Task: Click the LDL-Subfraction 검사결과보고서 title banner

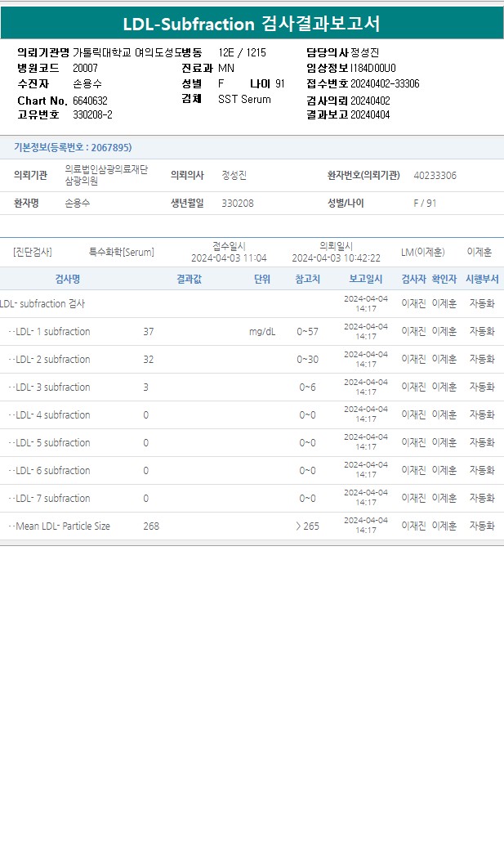Action: pyautogui.click(x=252, y=24)
